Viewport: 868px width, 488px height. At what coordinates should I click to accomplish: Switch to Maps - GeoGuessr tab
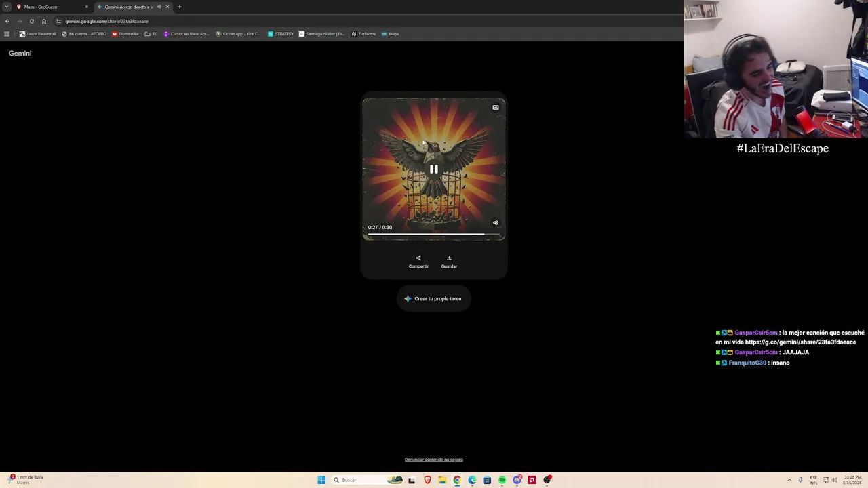(x=50, y=7)
